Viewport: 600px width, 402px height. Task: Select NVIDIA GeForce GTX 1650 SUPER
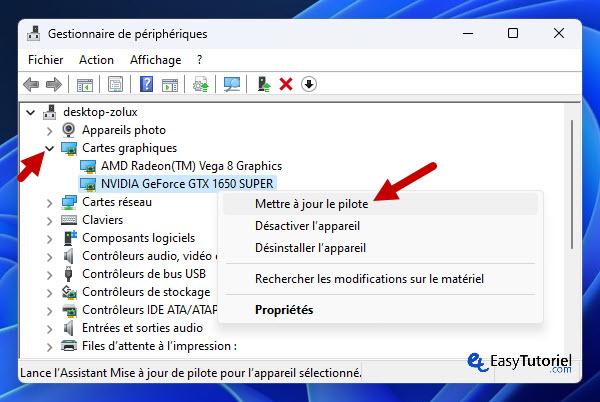[187, 184]
